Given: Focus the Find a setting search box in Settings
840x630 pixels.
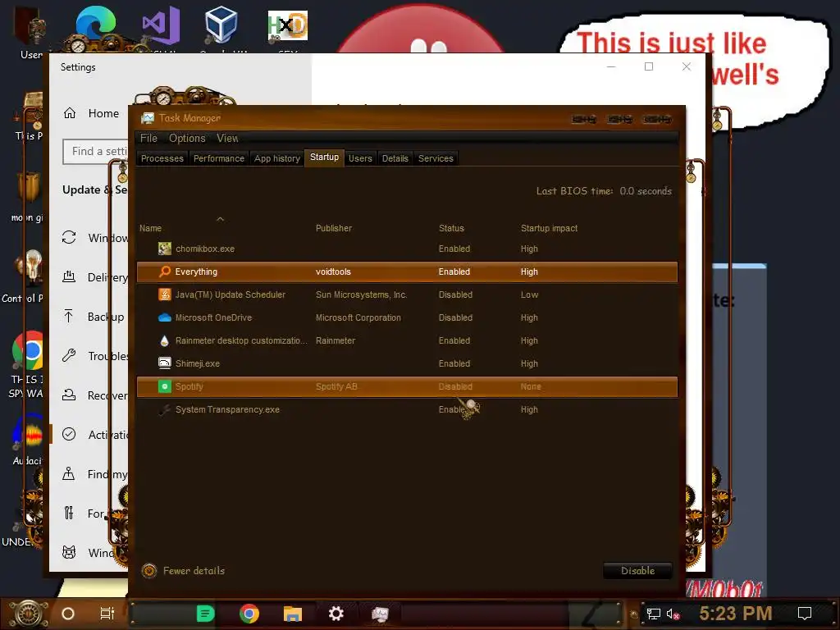Looking at the screenshot, I should tap(95, 152).
